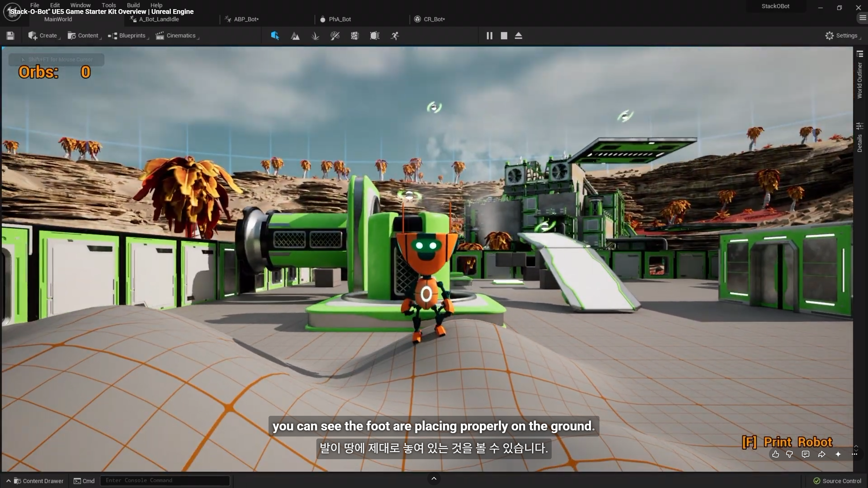Stop the play-in-editor session

pyautogui.click(x=504, y=36)
